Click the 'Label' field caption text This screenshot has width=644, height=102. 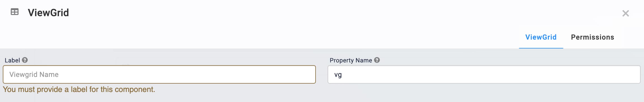coord(12,60)
